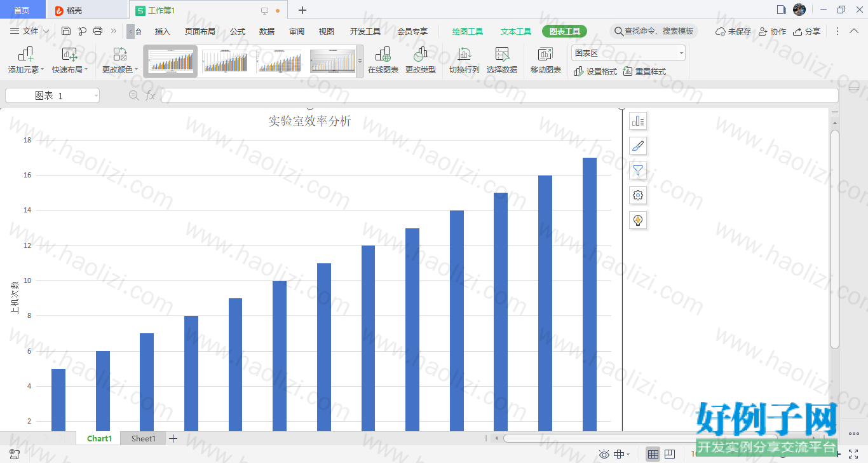Select the normal grid view icon
Image resolution: width=868 pixels, height=463 pixels.
click(653, 454)
